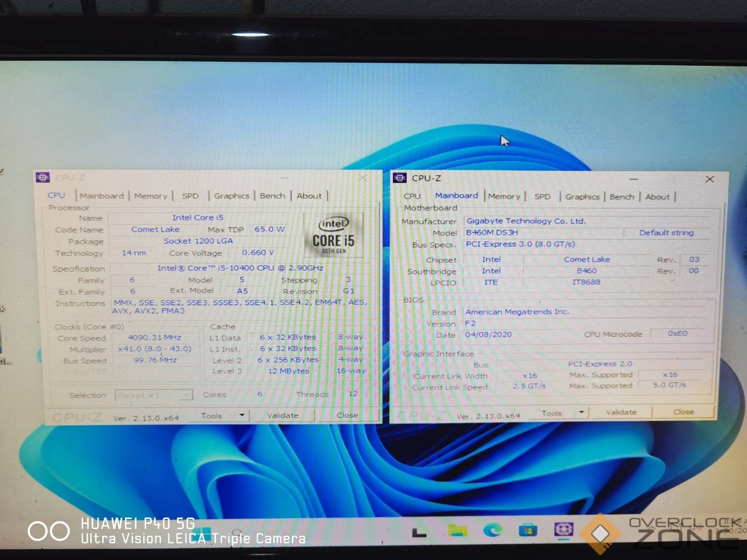Select the Mainboard tab in the Motherboard window
This screenshot has height=560, width=747.
[456, 196]
